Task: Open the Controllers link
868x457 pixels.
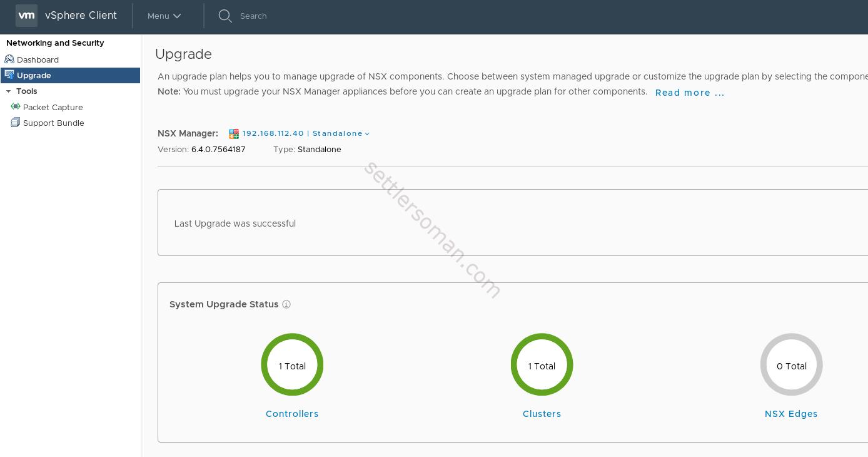Action: click(x=292, y=414)
